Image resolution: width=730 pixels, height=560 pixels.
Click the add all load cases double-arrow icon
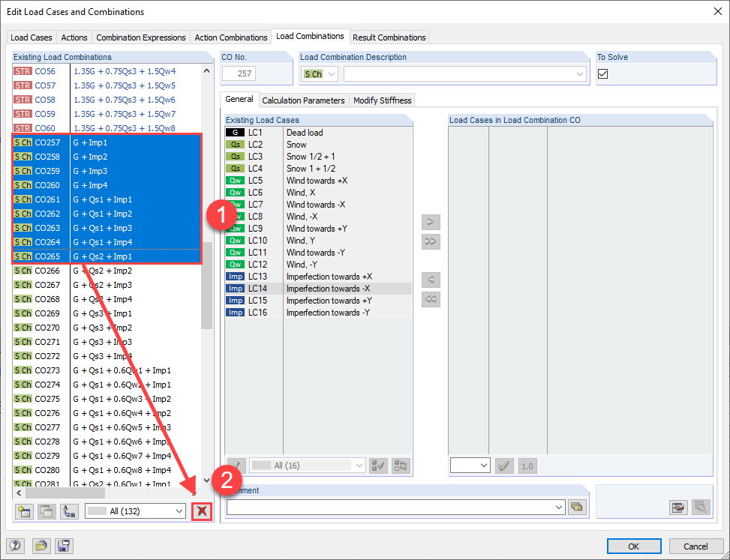[430, 241]
